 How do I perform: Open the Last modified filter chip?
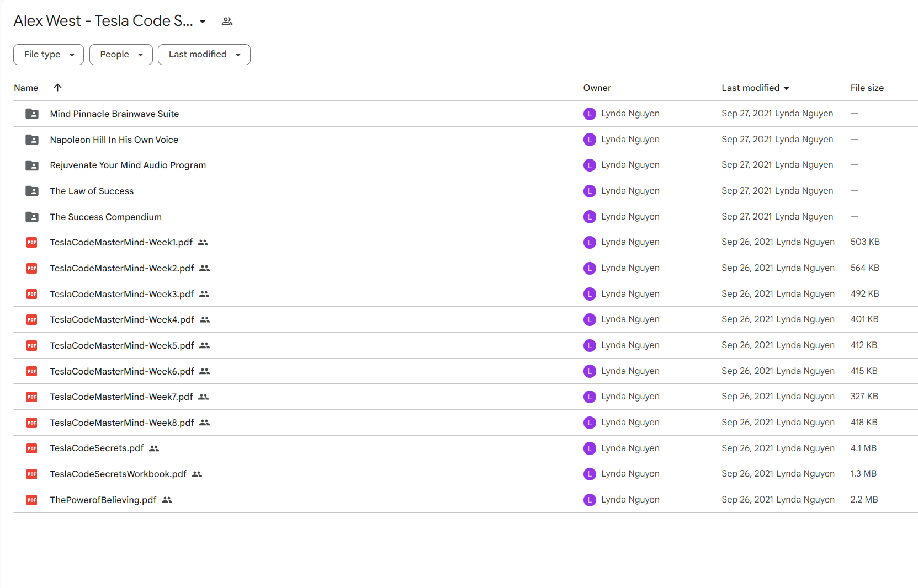(x=204, y=55)
